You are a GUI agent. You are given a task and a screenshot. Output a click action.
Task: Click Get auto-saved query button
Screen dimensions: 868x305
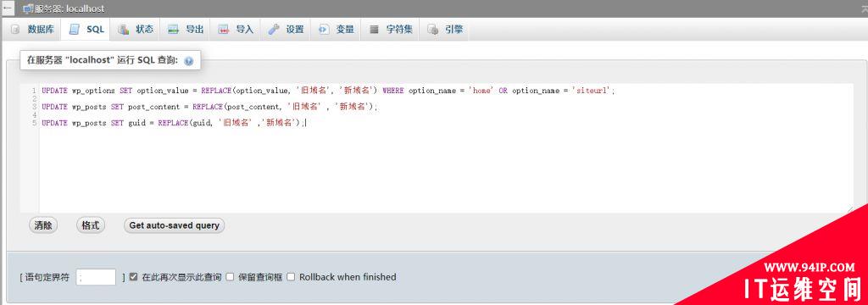tap(174, 225)
